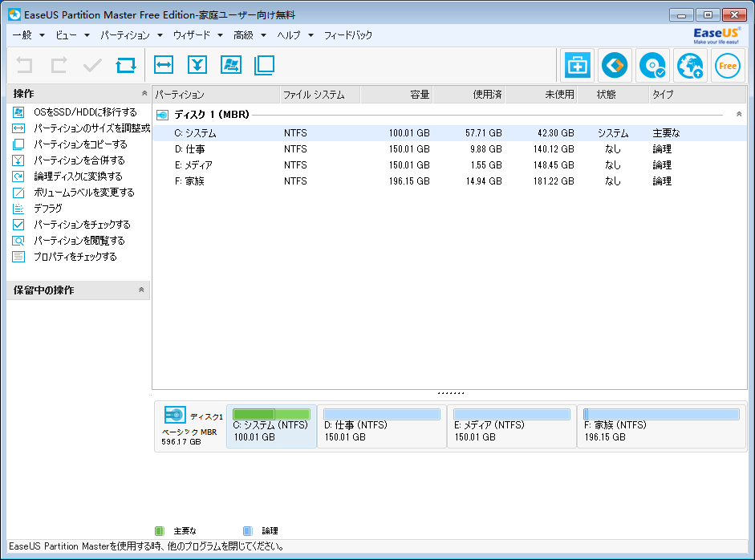Open the パーティション menu
Viewport: 755px width, 560px height.
point(125,35)
